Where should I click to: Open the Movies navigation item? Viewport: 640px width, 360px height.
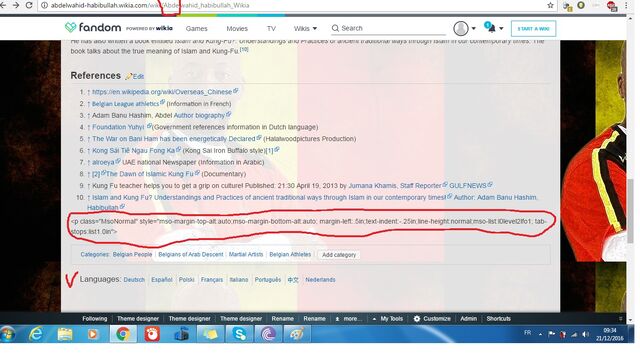(237, 29)
